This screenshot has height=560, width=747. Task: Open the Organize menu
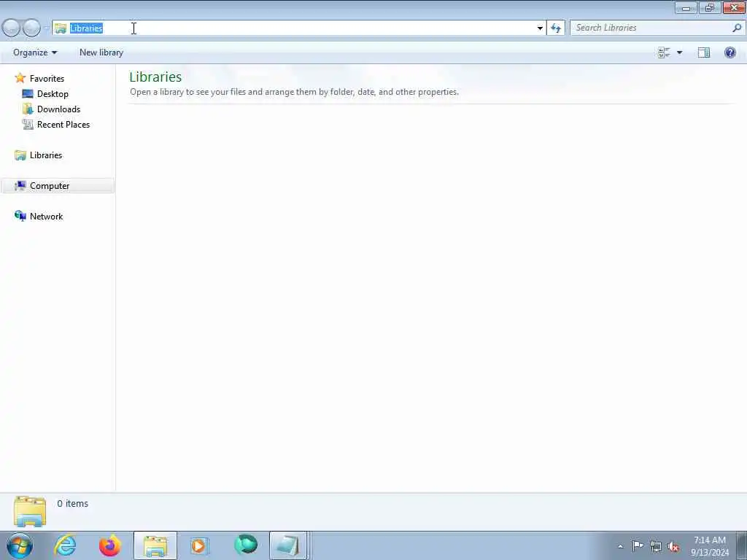click(35, 52)
